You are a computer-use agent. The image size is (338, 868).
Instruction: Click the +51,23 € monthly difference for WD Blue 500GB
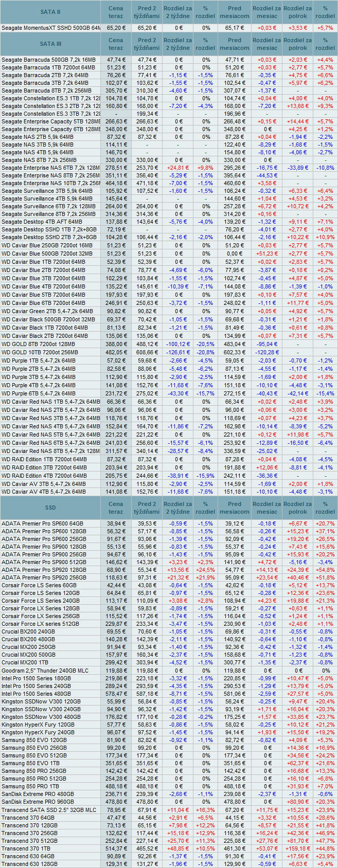(267, 254)
